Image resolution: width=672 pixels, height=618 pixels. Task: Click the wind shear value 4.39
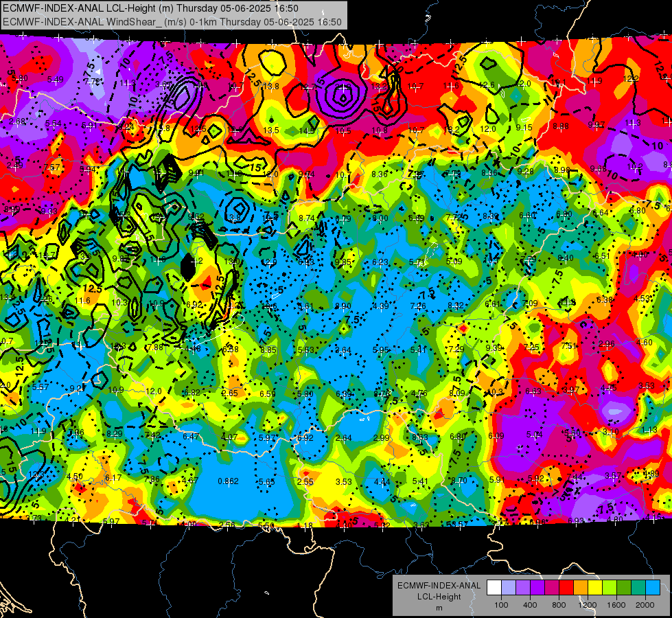[380, 306]
